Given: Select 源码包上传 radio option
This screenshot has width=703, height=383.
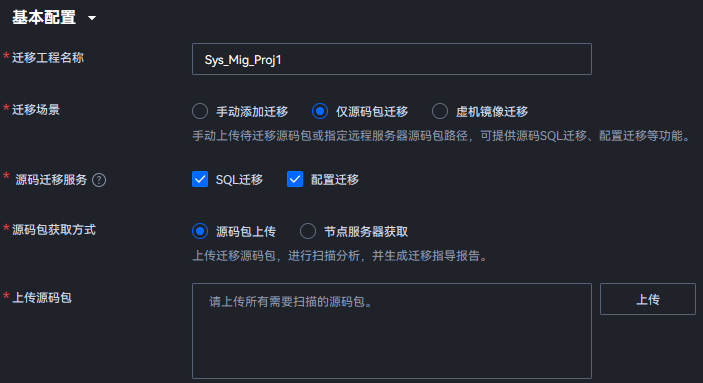Looking at the screenshot, I should coord(200,231).
